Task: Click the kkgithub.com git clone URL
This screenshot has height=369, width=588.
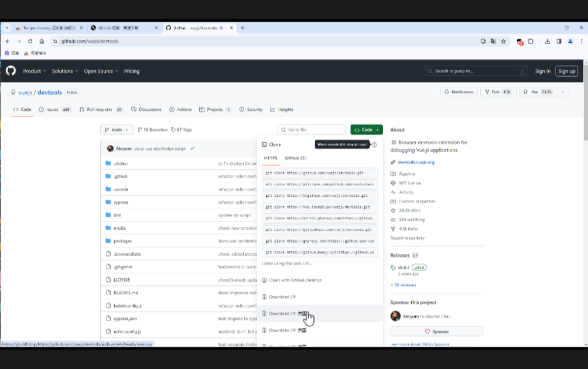Action: (x=320, y=196)
